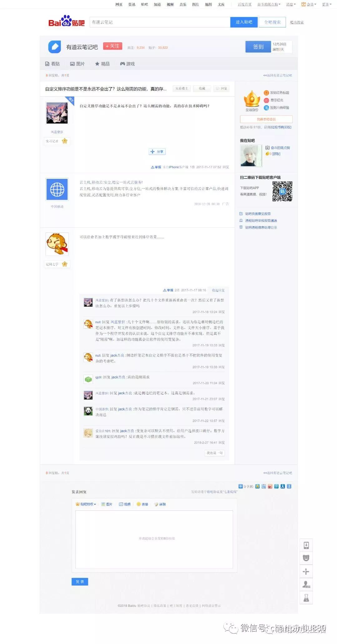Collapse replies via 收起回复
Image resolution: width=337 pixels, height=644 pixels.
pyautogui.click(x=218, y=290)
